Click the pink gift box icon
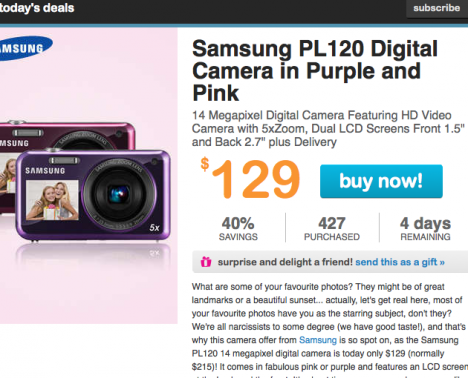Image resolution: width=468 pixels, height=378 pixels. (206, 262)
